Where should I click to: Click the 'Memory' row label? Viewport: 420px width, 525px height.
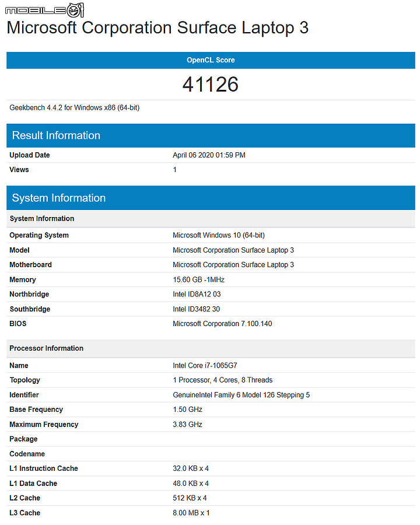[x=22, y=279]
